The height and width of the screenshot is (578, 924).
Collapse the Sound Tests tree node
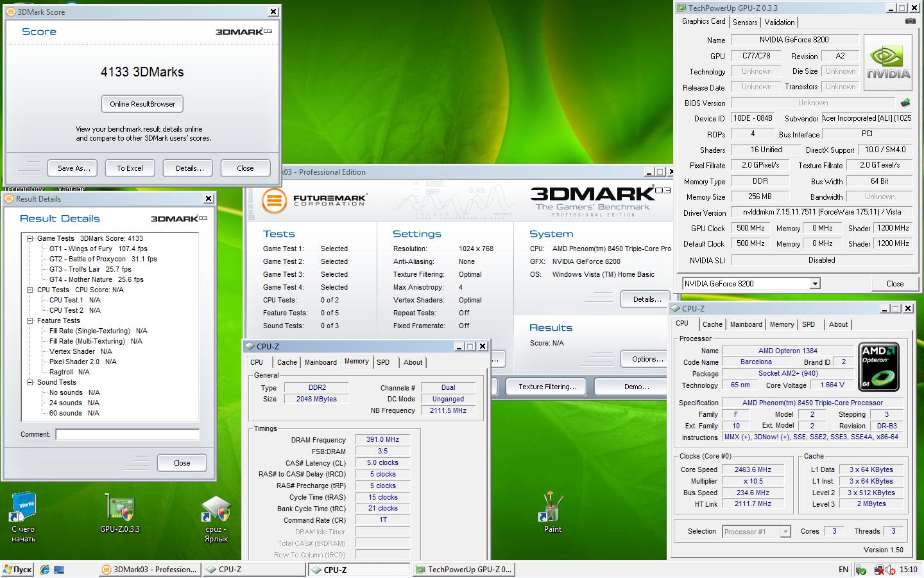pyautogui.click(x=30, y=382)
